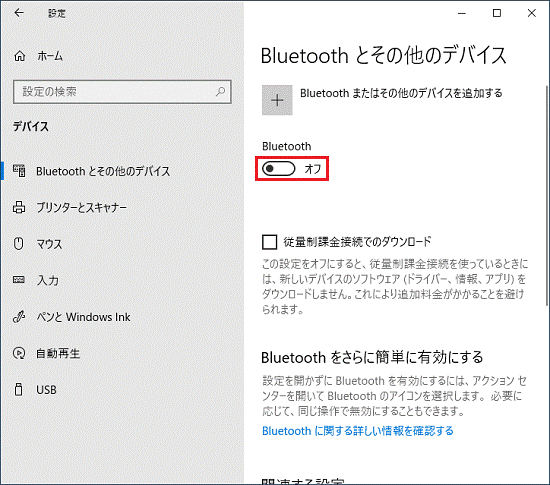Open the ホーム menu item
Viewport: 550px width, 485px height.
click(50, 56)
